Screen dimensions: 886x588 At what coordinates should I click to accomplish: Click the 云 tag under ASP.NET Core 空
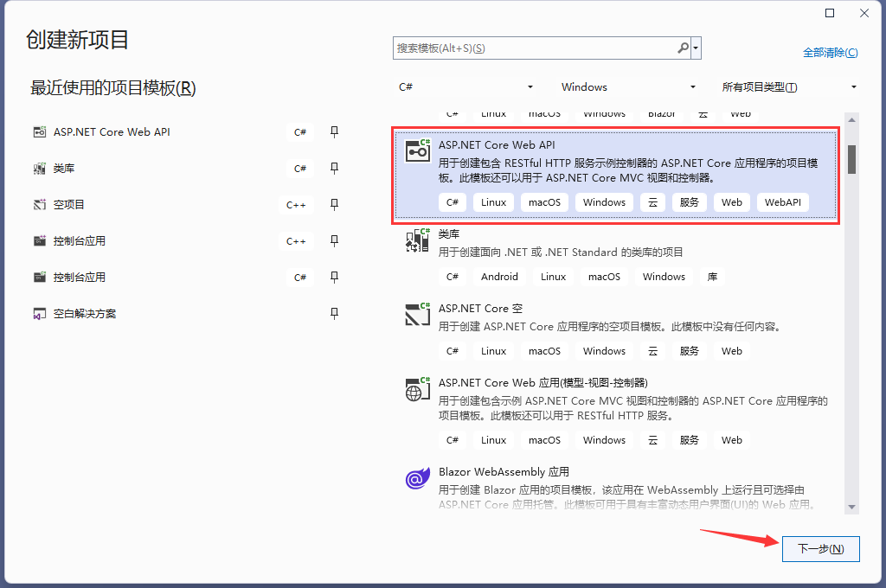coord(652,351)
